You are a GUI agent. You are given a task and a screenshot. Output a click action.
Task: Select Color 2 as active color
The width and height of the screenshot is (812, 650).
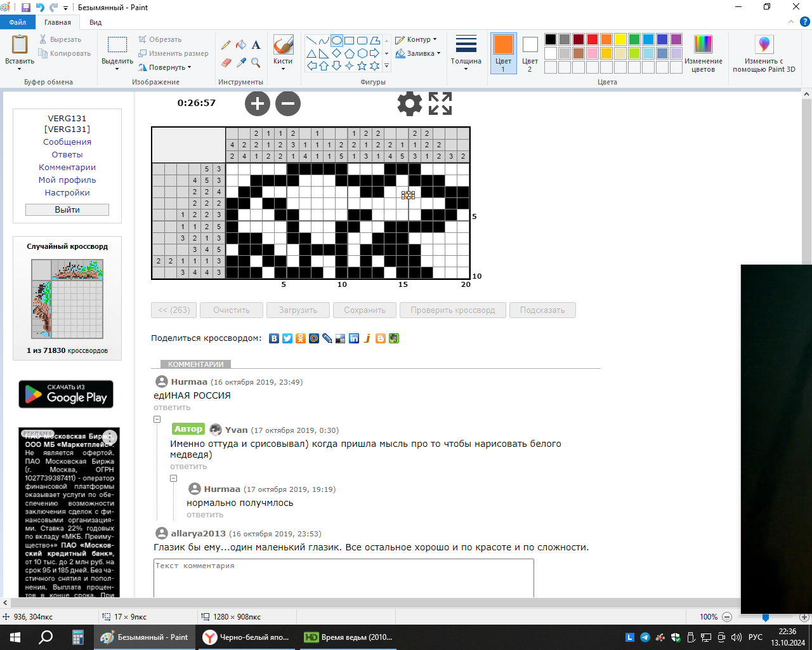click(x=530, y=53)
